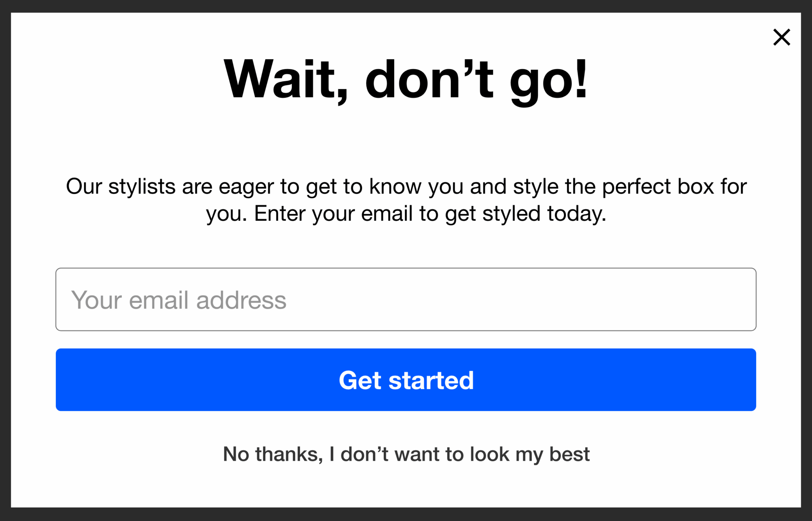Viewport: 812px width, 521px height.
Task: Click the stylists description paragraph
Action: tap(406, 200)
